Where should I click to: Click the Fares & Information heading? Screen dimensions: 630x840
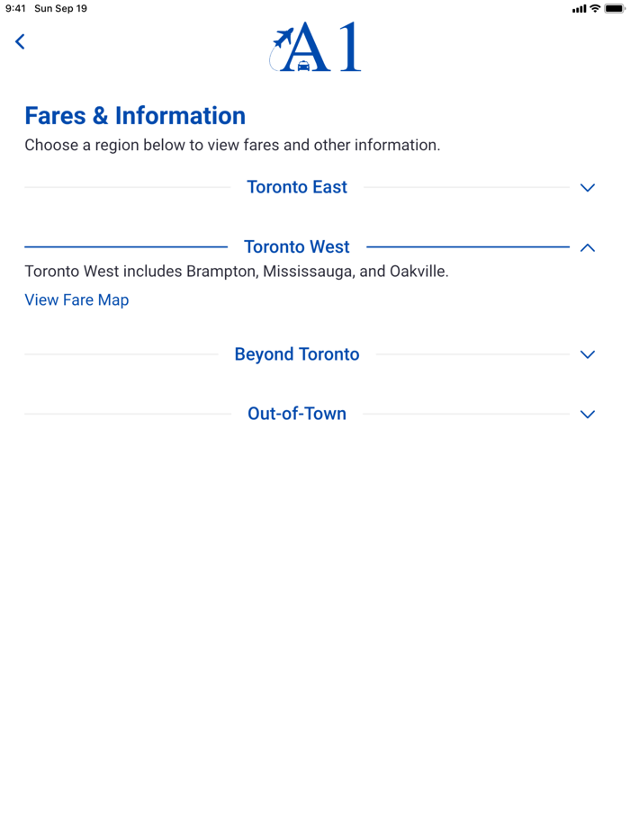pyautogui.click(x=135, y=116)
